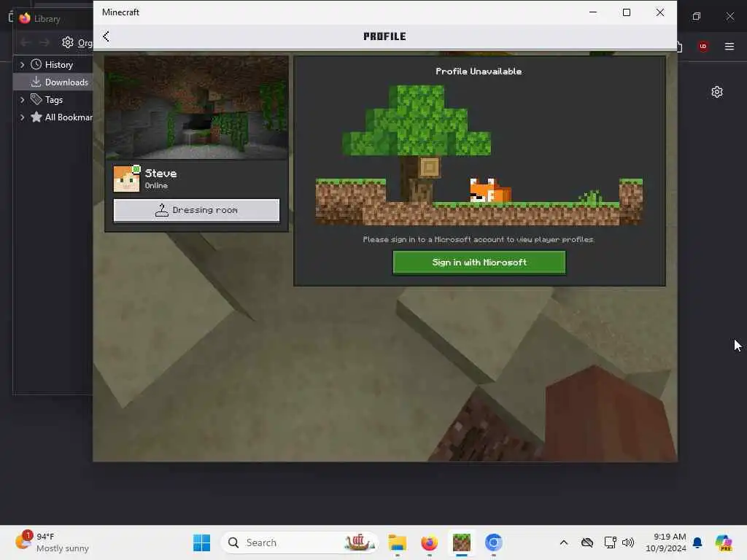Screen dimensions: 747x560
Task: Click the Steve player name
Action: click(161, 174)
